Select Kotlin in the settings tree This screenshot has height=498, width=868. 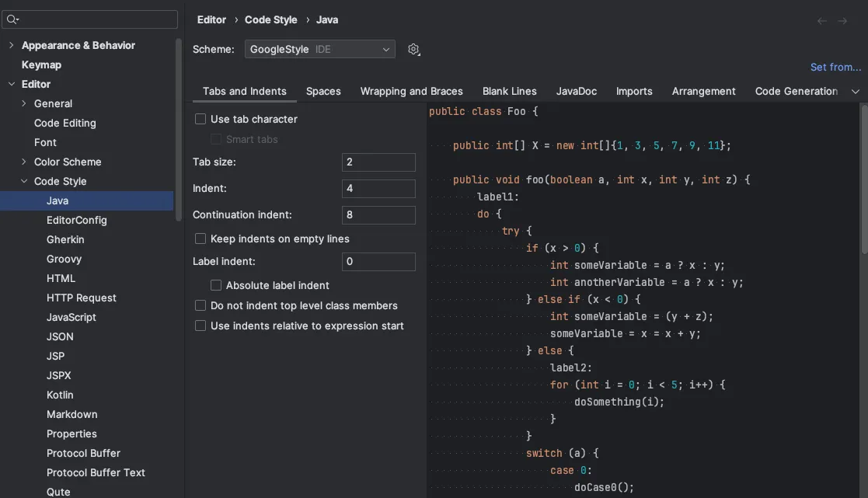click(60, 395)
